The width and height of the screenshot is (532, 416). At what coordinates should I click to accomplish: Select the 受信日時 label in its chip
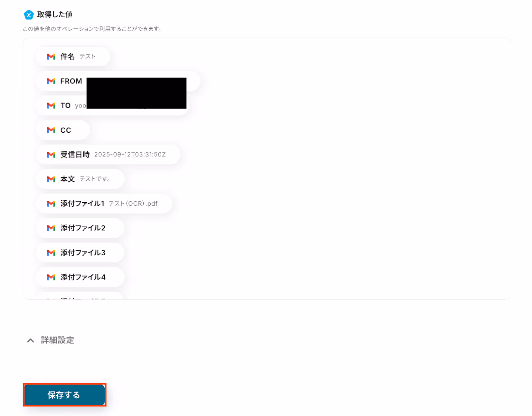(75, 154)
